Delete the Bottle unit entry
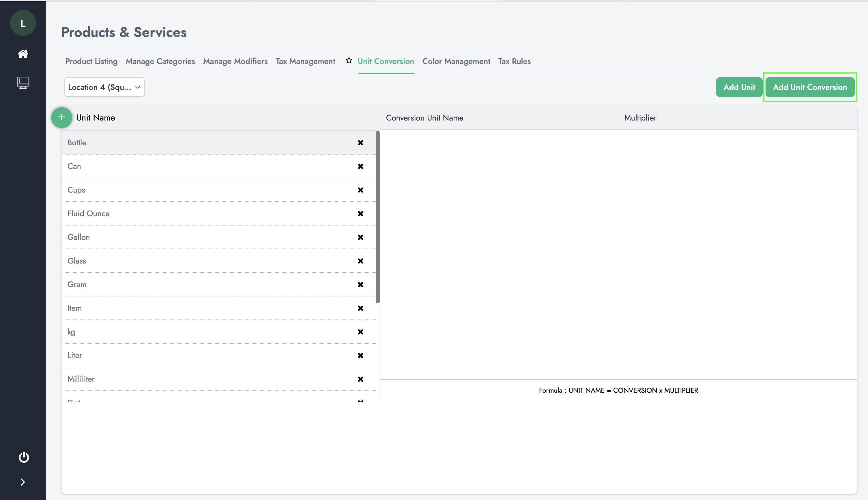The image size is (868, 500). (361, 142)
